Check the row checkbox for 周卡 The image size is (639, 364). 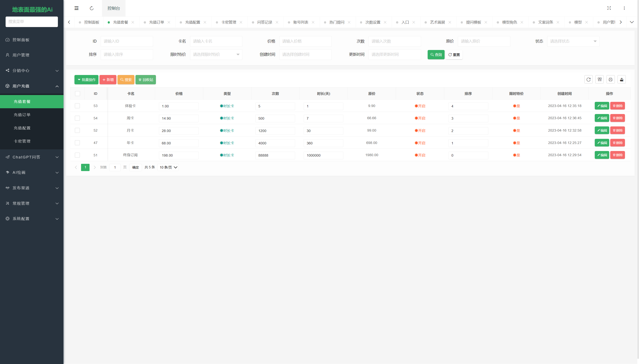(77, 118)
